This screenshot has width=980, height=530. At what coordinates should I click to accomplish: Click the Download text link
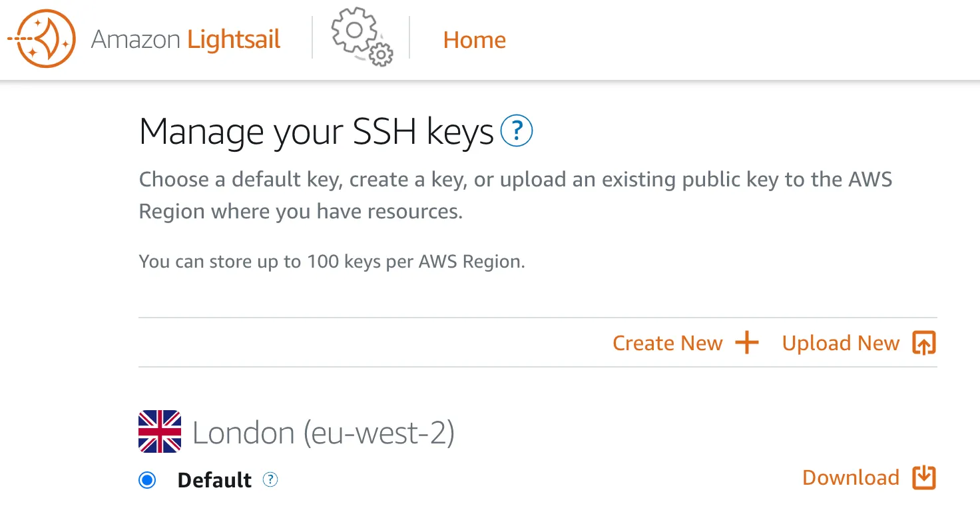point(850,477)
